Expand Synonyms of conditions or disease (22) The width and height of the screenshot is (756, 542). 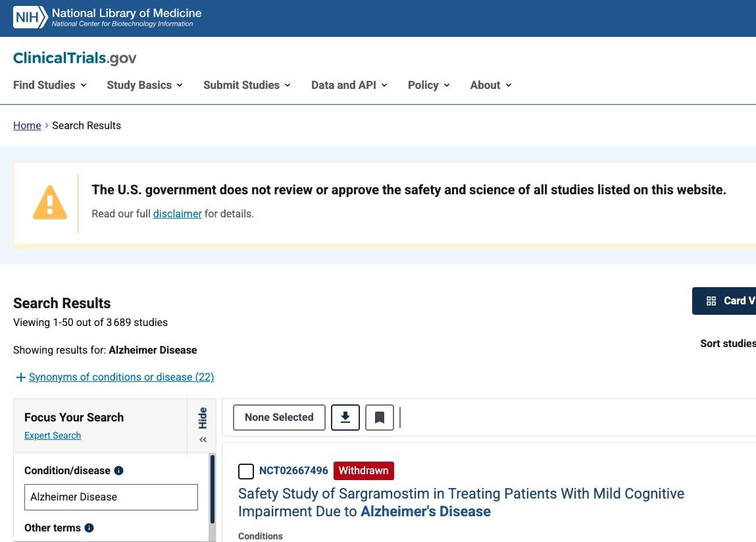121,377
